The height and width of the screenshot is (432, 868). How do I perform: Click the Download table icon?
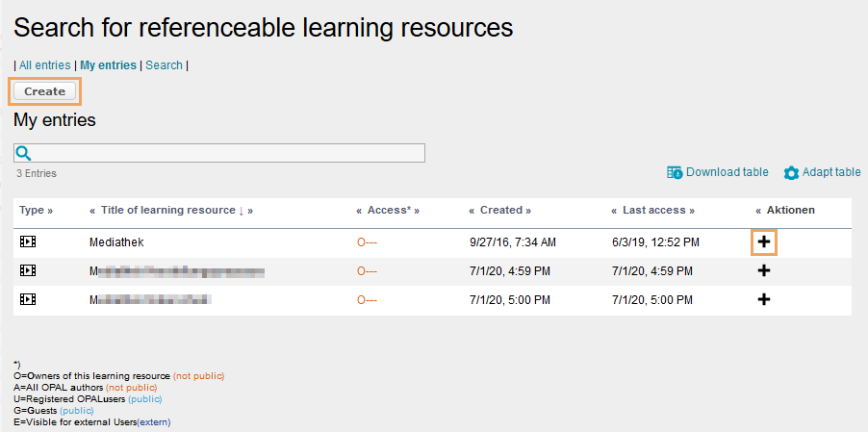click(x=675, y=172)
